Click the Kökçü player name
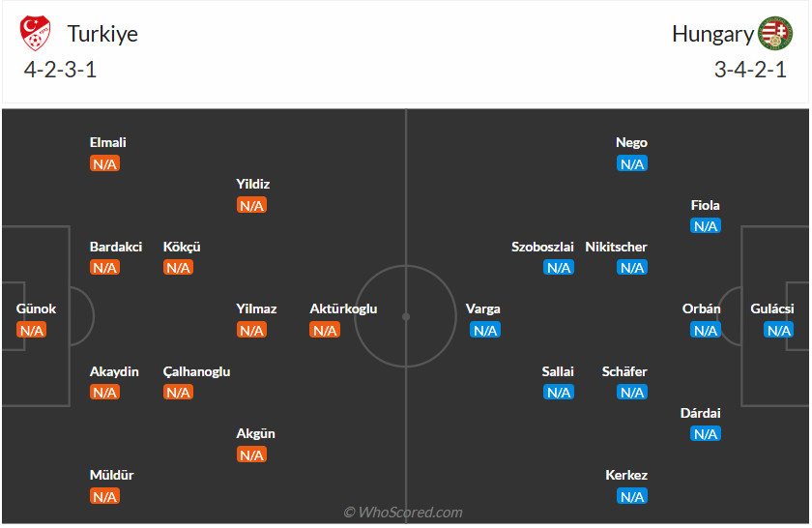 click(182, 247)
